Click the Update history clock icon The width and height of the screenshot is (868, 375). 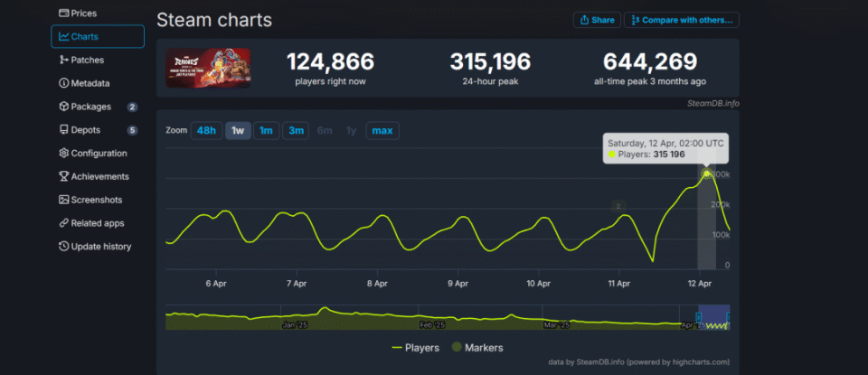click(63, 247)
